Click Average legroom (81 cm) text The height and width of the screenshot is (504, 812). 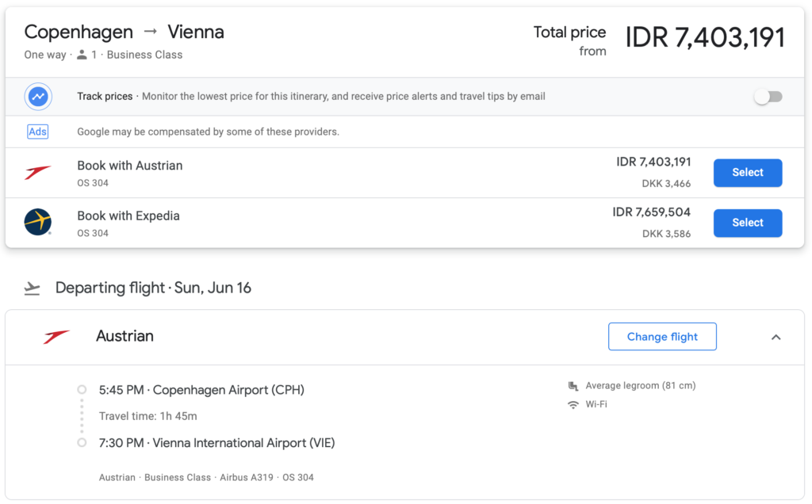click(641, 385)
